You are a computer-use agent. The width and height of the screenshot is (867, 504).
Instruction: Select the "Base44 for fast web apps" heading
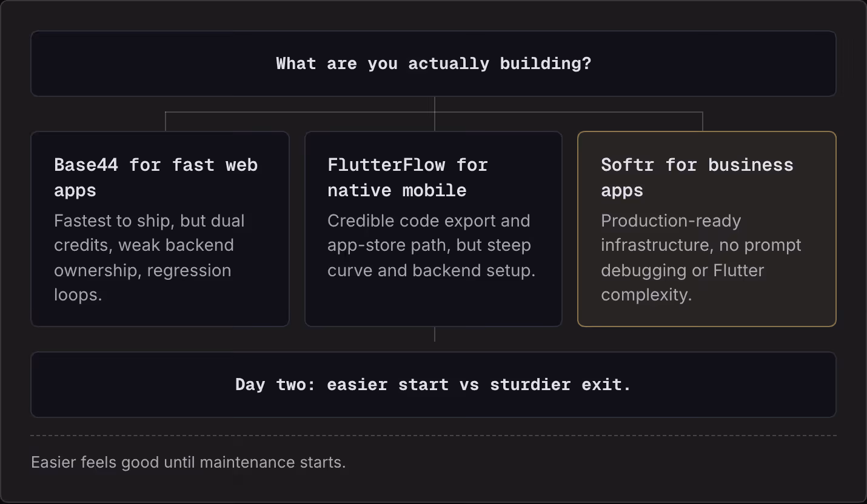click(x=156, y=177)
